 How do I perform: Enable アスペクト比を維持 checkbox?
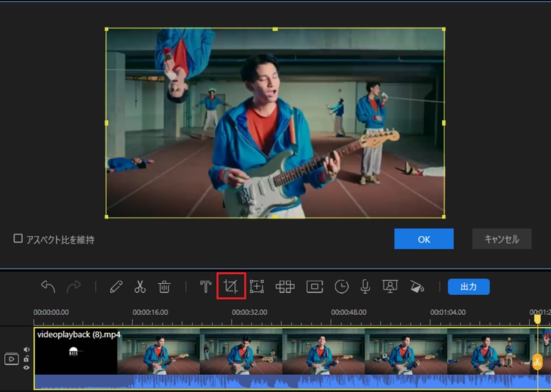tap(18, 239)
